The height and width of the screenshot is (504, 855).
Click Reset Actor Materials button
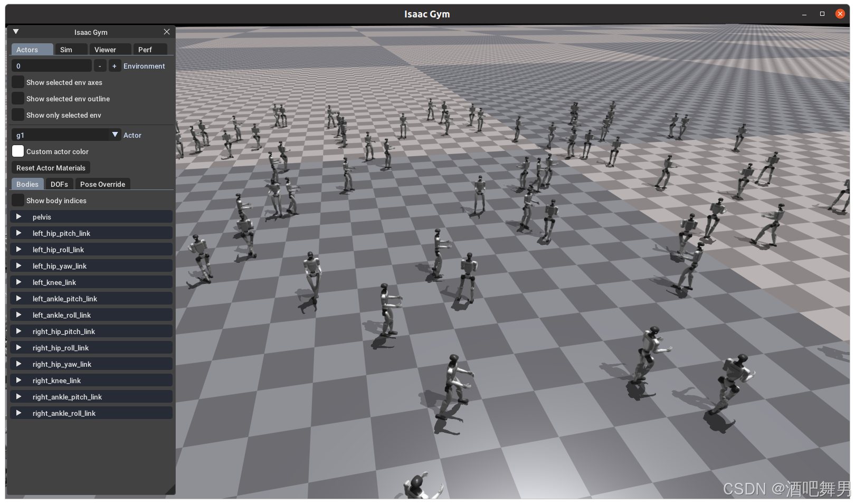(x=51, y=168)
